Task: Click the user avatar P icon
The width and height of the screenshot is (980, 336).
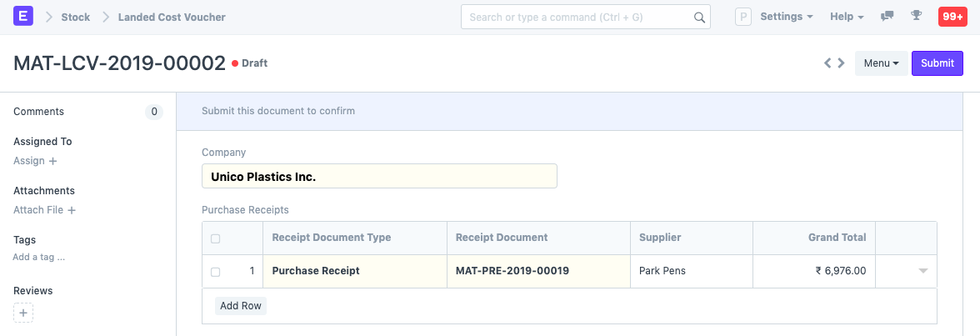Action: point(743,18)
